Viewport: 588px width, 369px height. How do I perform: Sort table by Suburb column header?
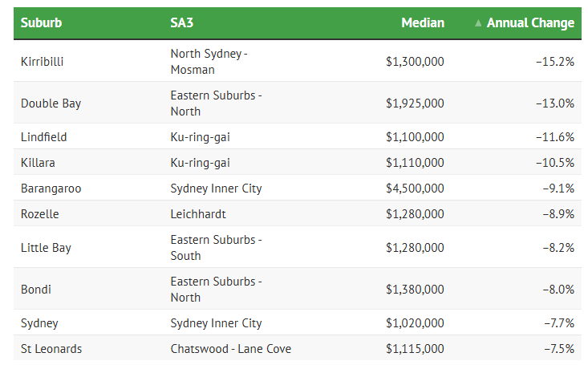tap(42, 22)
